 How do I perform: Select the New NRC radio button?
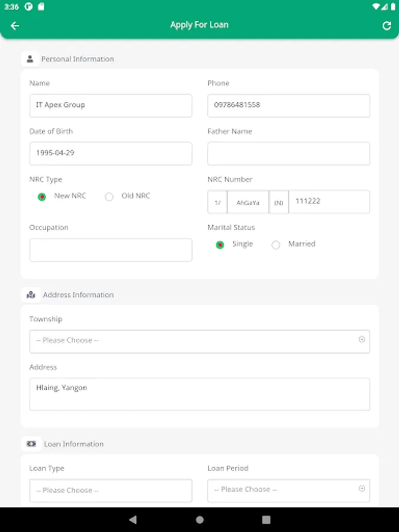42,197
